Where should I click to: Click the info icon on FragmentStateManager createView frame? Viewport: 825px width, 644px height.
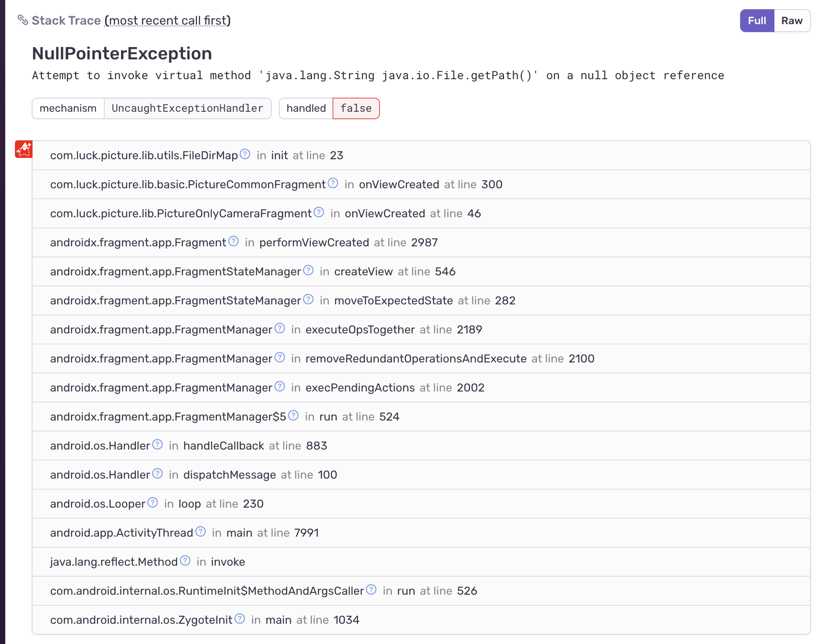[308, 270]
